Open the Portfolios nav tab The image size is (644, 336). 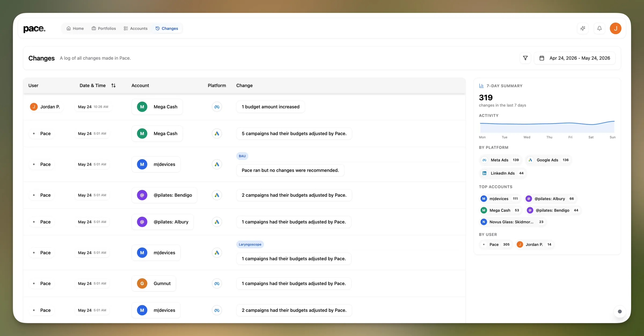click(104, 28)
